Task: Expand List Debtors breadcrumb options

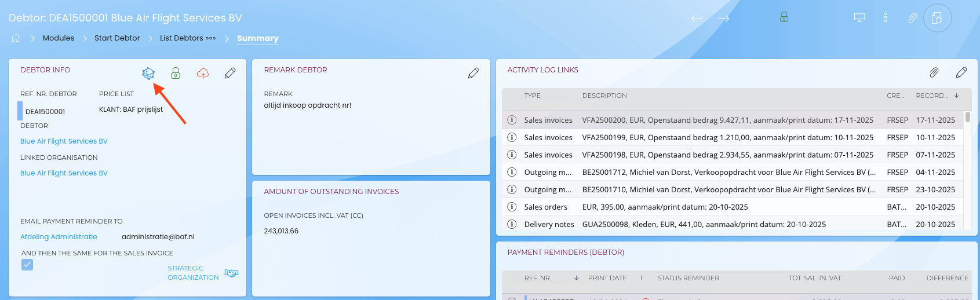Action: [211, 38]
